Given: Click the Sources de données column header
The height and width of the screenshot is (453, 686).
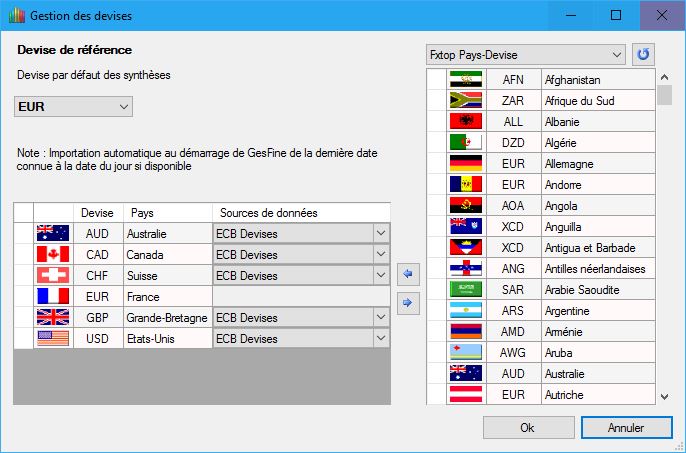Looking at the screenshot, I should pos(300,212).
